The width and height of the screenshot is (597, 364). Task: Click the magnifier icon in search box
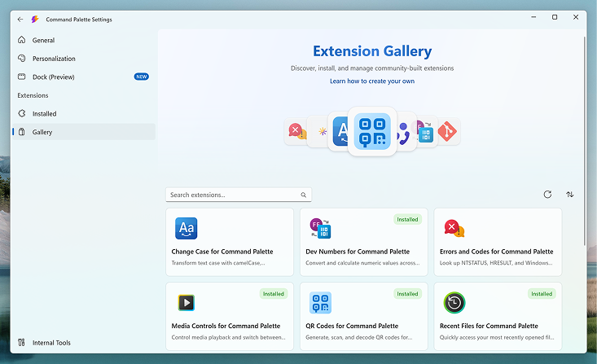click(304, 195)
